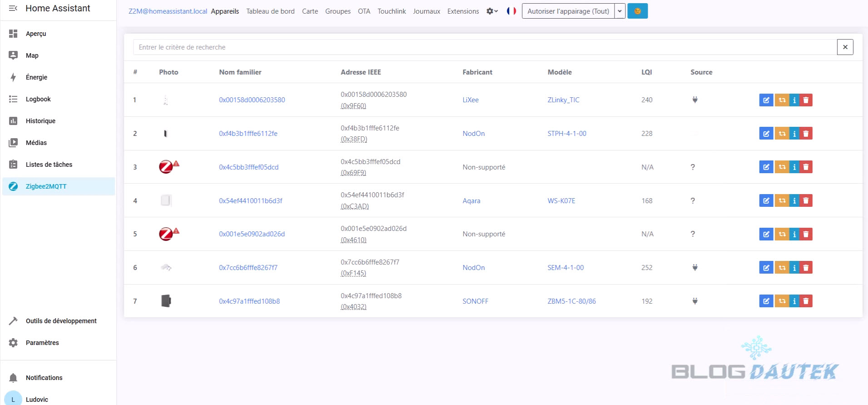
Task: Clear search with the X button
Action: tap(845, 47)
